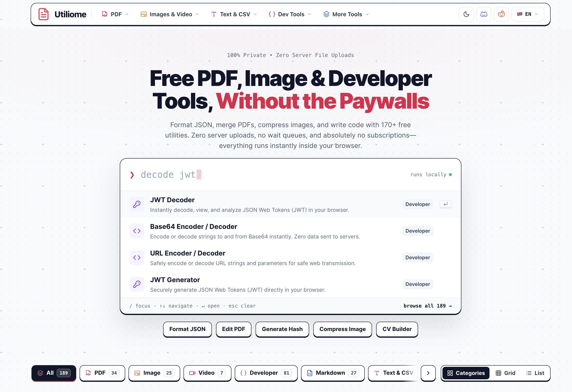Click the red search prompt chevron
The height and width of the screenshot is (392, 572).
132,175
